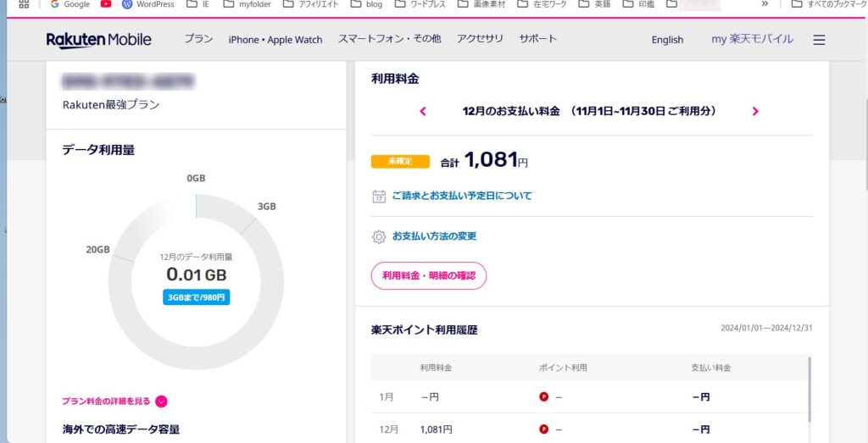Open the myfolder bookmark folder
Screen dimensions: 868x443
click(x=247, y=4)
